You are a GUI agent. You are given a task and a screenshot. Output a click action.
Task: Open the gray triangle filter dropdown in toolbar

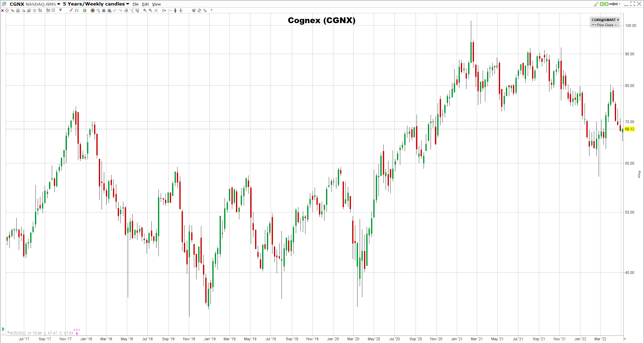point(60,10)
